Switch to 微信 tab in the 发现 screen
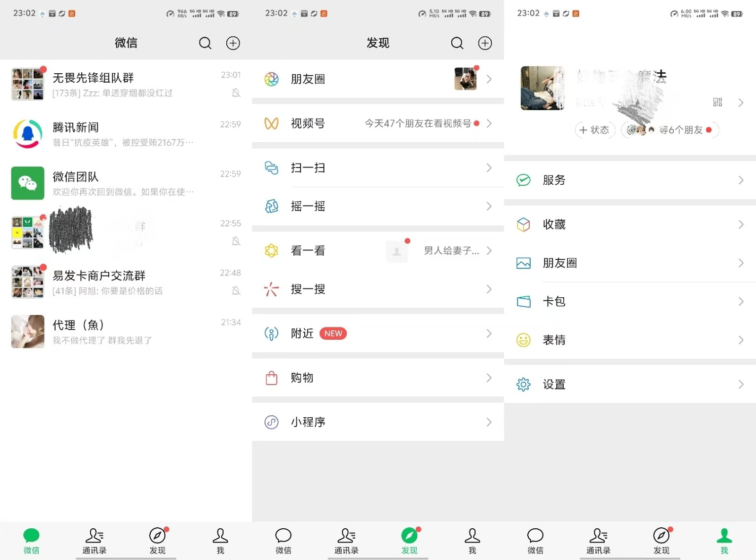Screen dimensions: 756x560 (283, 541)
